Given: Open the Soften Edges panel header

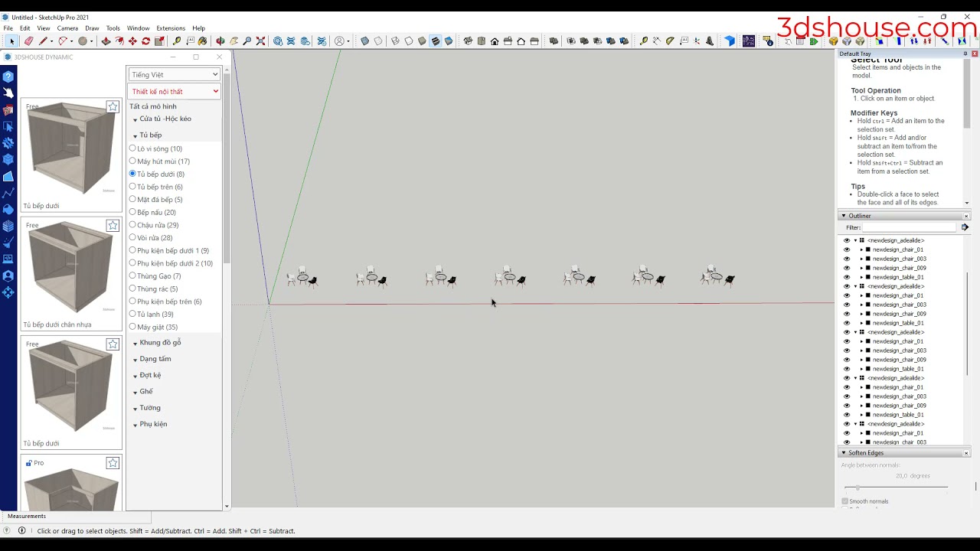Looking at the screenshot, I should (904, 453).
